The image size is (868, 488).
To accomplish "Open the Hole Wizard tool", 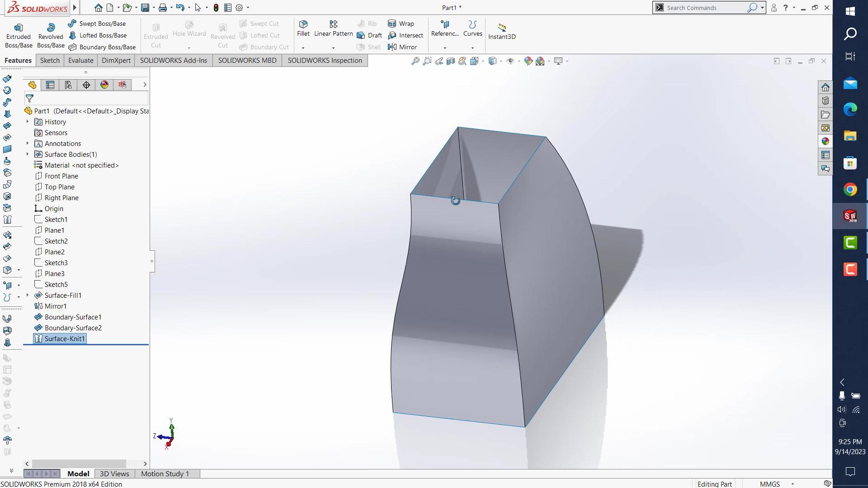I will pyautogui.click(x=189, y=31).
